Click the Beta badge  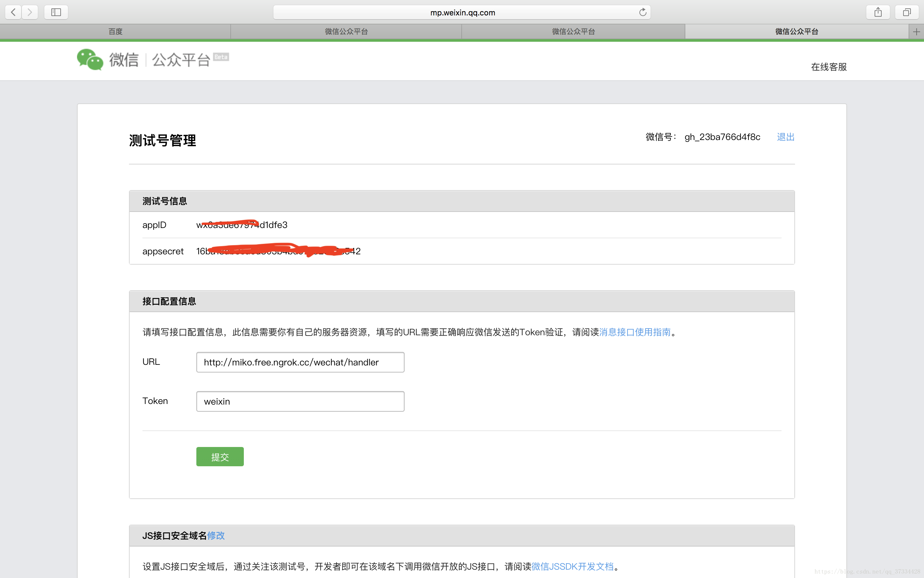(x=221, y=57)
